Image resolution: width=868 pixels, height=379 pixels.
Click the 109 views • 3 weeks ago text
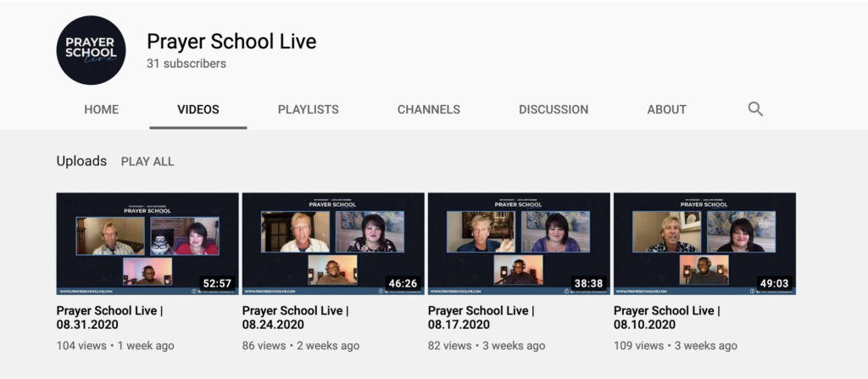pyautogui.click(x=676, y=346)
